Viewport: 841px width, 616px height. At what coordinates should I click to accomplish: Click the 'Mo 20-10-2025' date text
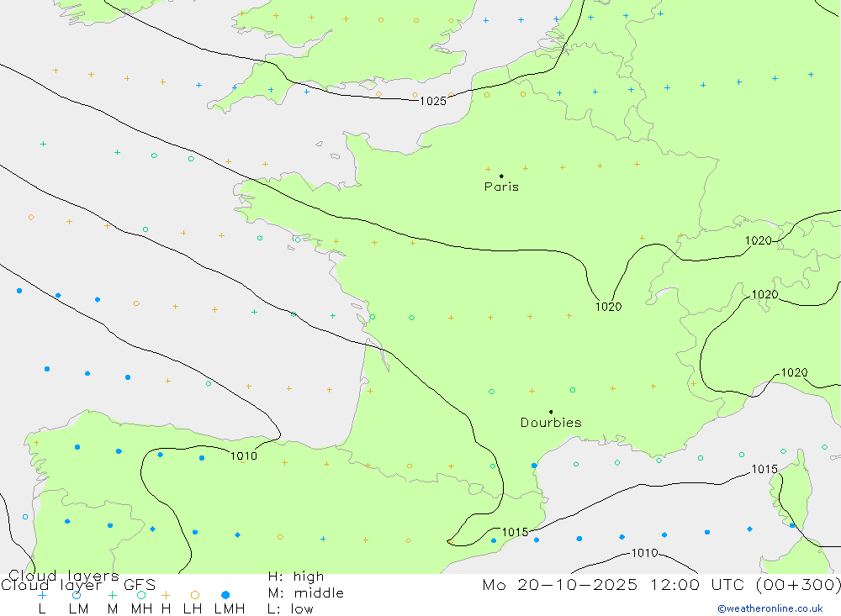pyautogui.click(x=560, y=585)
